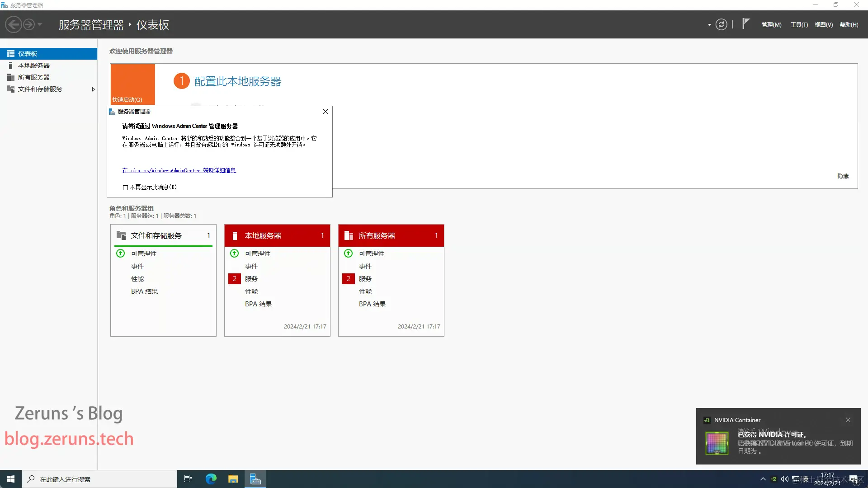Open the Manage (管理) menu
This screenshot has height=488, width=868.
point(771,25)
